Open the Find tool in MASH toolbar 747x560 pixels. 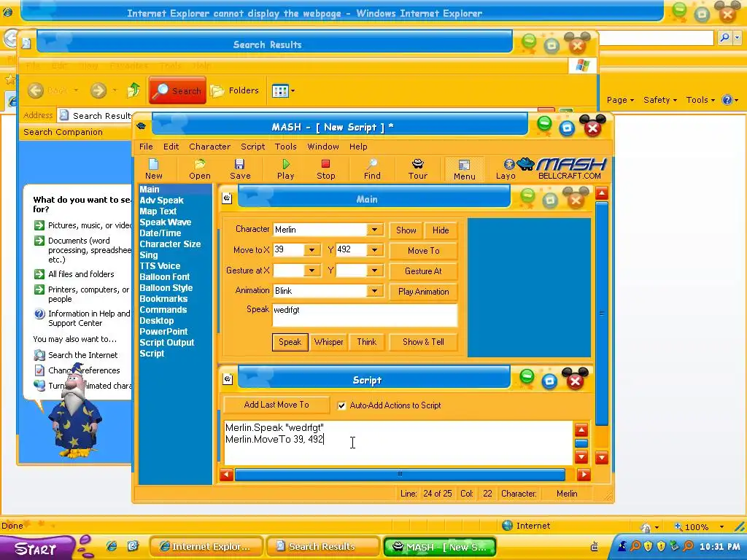pos(372,169)
